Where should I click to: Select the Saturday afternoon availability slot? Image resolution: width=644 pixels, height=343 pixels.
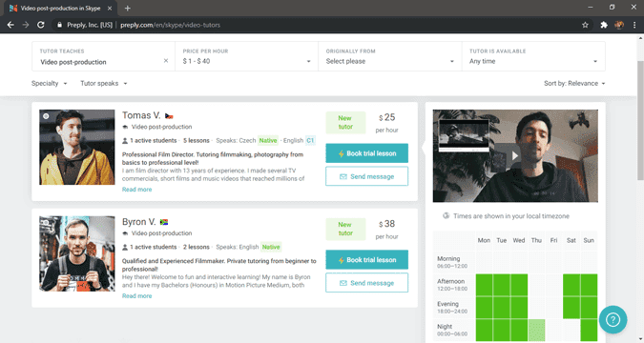click(x=571, y=285)
